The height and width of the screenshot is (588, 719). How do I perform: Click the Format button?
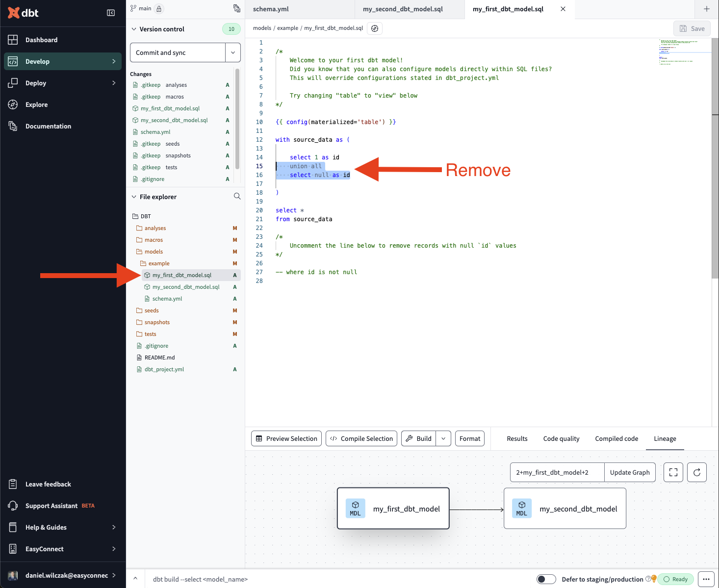[470, 438]
